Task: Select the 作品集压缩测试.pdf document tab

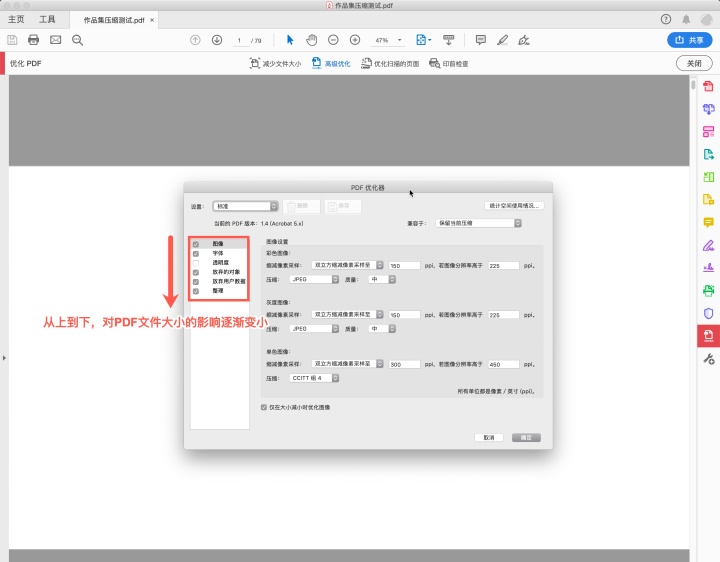Action: (x=114, y=20)
